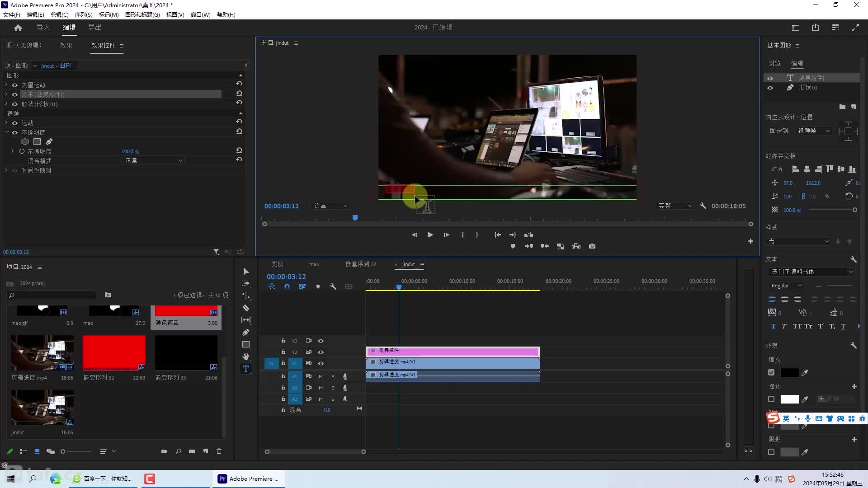Click the timeline timecode 00:00:03:12
868x488 pixels.
286,277
